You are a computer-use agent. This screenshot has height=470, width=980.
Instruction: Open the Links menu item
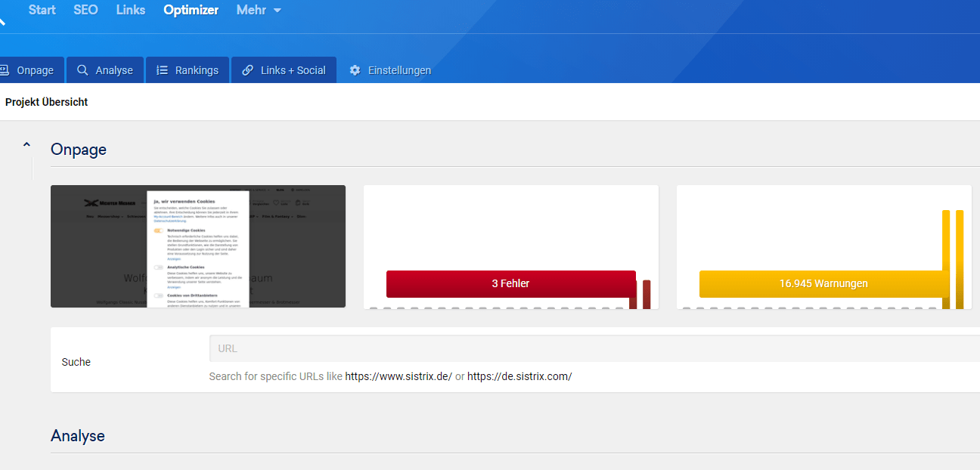(131, 11)
